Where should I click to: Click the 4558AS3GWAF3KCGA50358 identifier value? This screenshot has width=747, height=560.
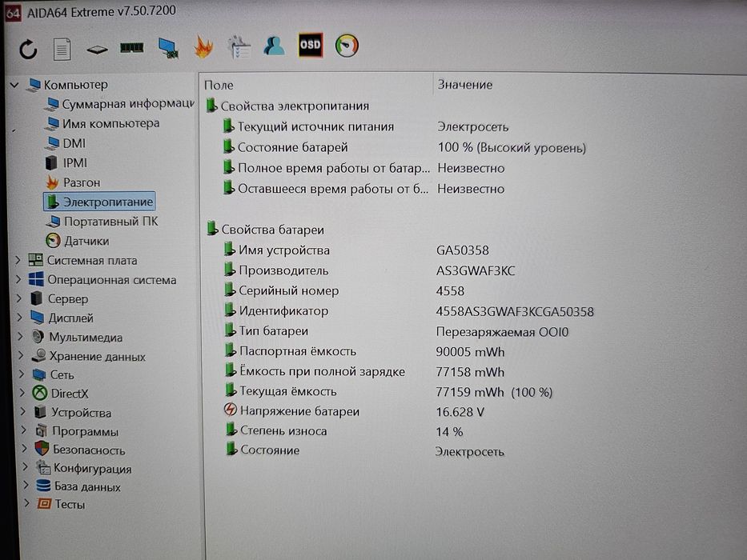click(515, 312)
